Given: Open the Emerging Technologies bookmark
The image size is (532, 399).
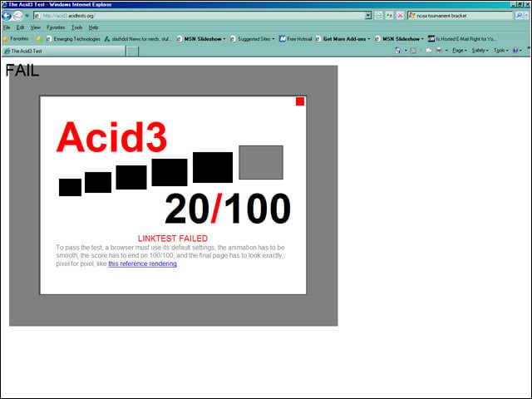Looking at the screenshot, I should 73,39.
